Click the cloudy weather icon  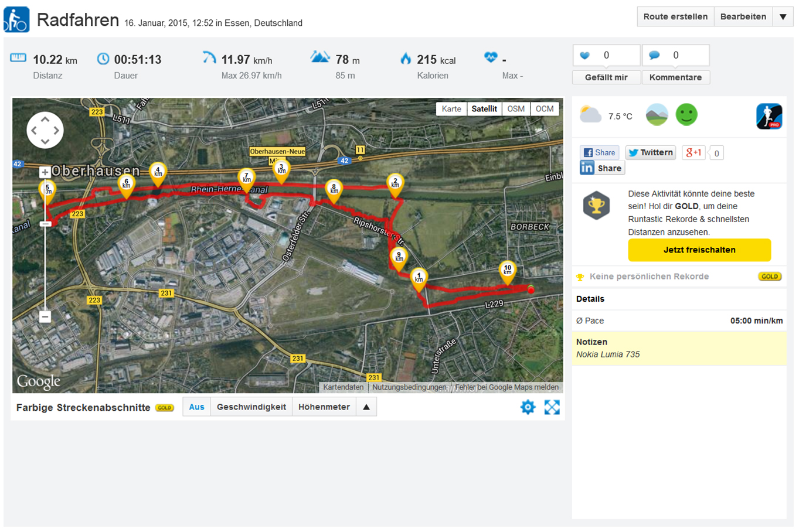click(x=590, y=114)
